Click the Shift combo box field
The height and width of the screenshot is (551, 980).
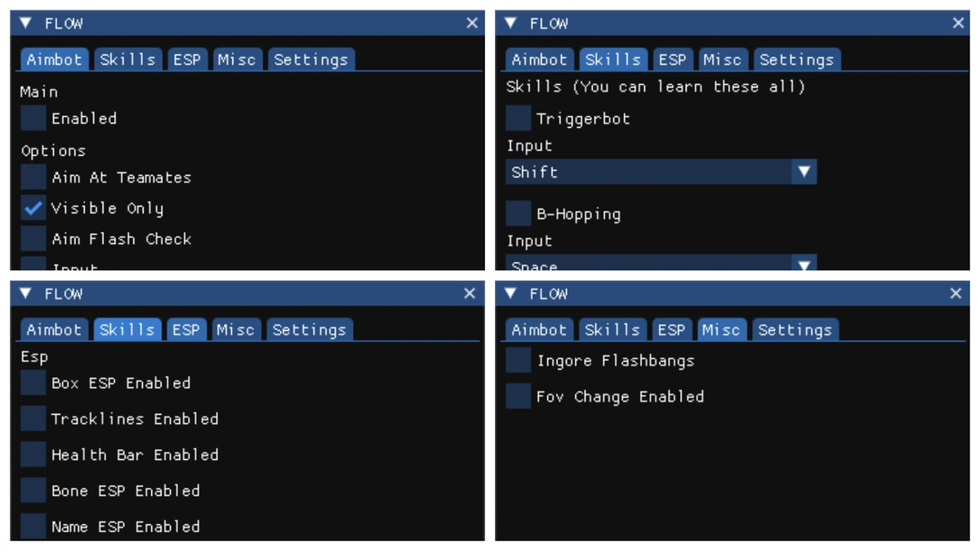click(x=661, y=171)
